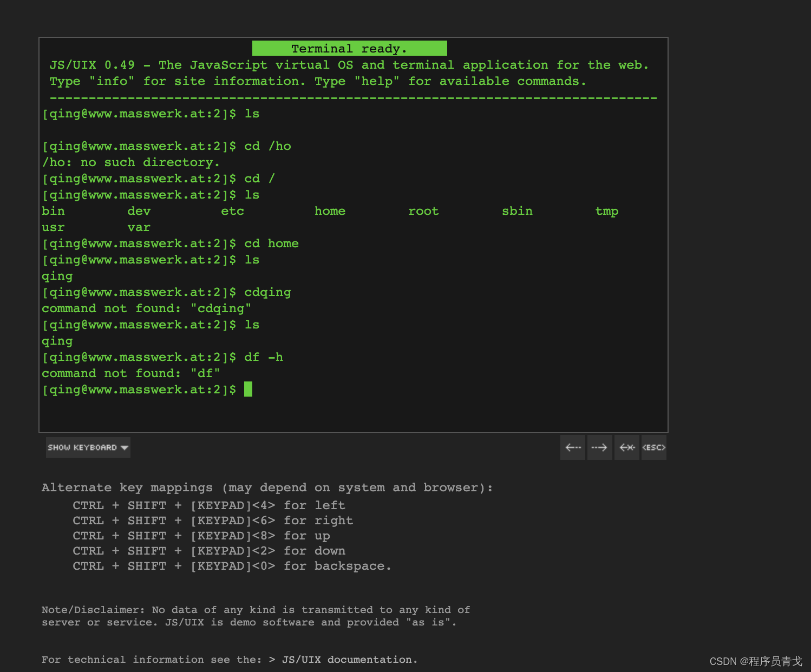Click the terminal cursor at the prompt
This screenshot has height=672, width=811.
pos(248,389)
